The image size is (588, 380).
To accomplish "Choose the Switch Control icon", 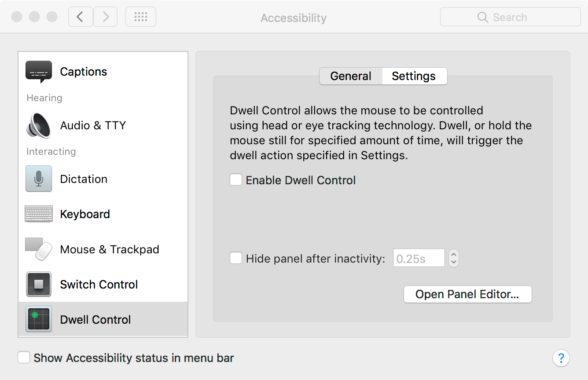I will click(x=39, y=284).
